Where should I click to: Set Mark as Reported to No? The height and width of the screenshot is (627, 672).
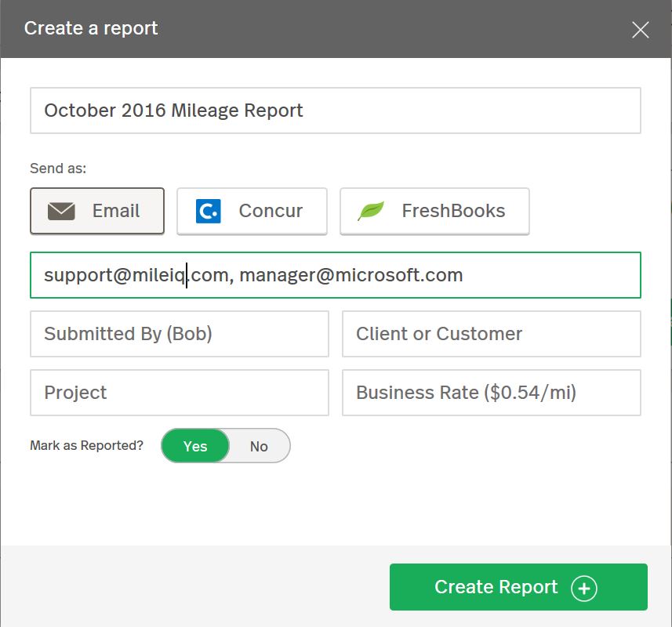point(259,446)
